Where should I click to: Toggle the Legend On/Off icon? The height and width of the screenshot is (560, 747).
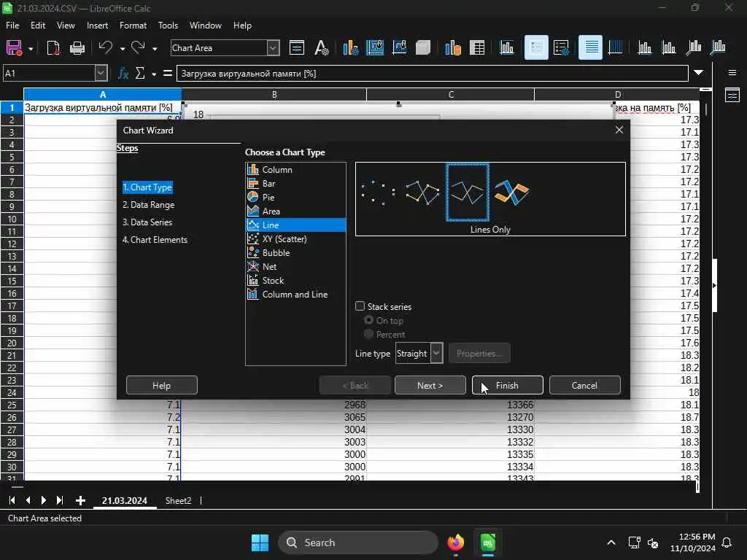[x=536, y=47]
